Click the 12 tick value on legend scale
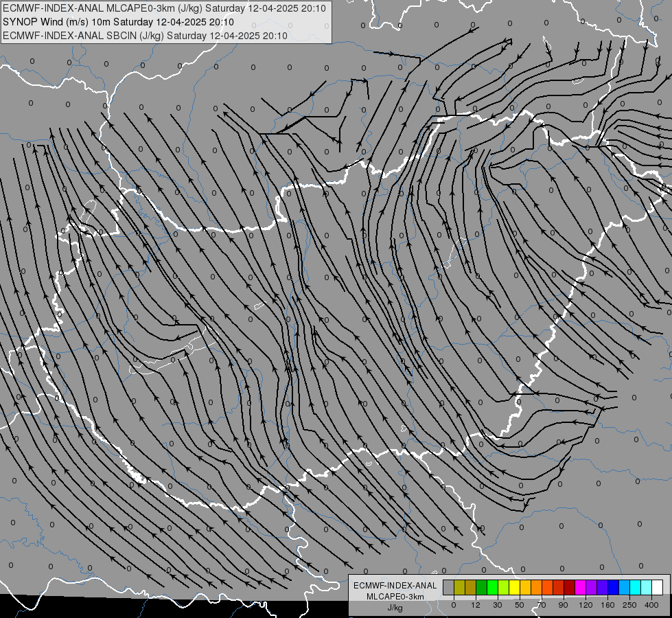This screenshot has height=618, width=672. 476,605
